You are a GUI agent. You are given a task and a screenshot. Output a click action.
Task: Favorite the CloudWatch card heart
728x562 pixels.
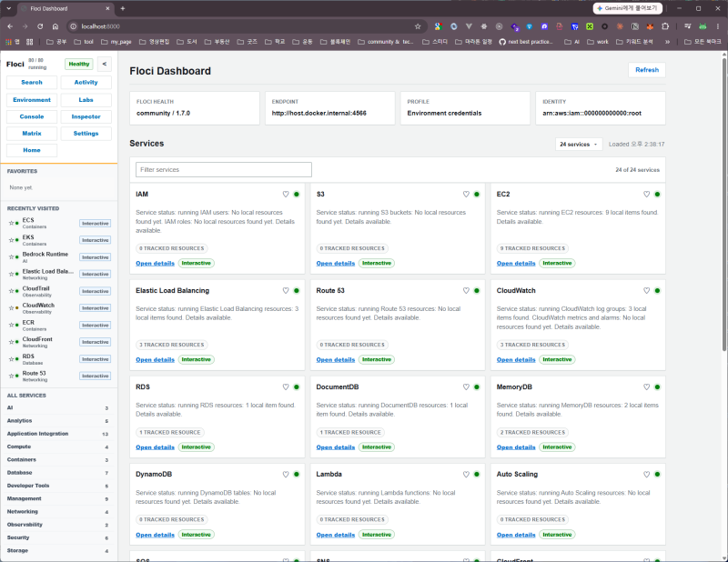[646, 290]
